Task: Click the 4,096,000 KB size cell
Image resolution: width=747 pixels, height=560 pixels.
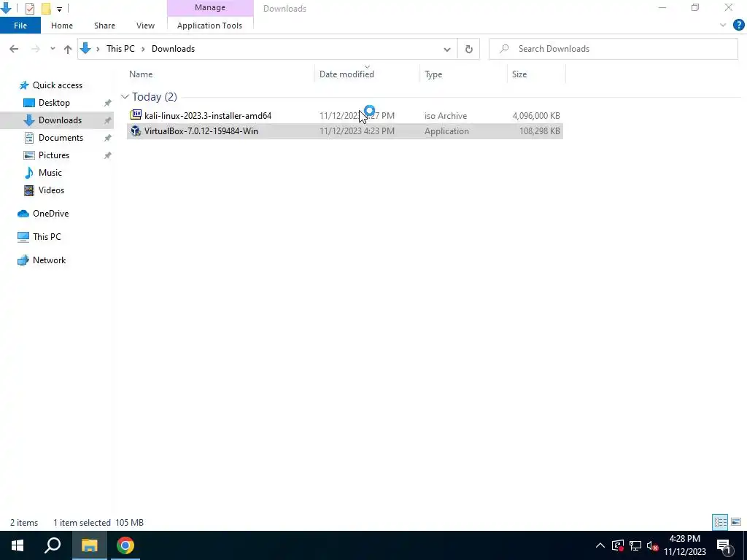Action: [x=536, y=116]
